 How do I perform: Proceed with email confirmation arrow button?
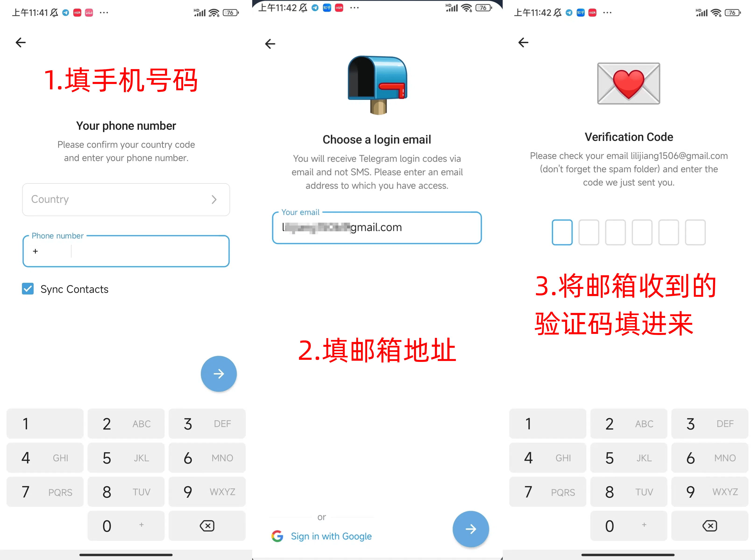[x=471, y=529]
